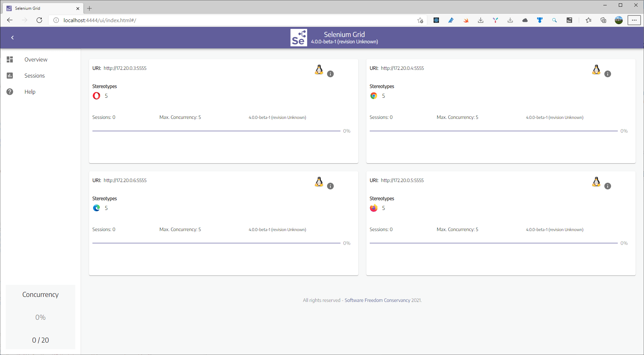Show info for node 172.20.0.4:5555
The image size is (644, 355).
608,74
